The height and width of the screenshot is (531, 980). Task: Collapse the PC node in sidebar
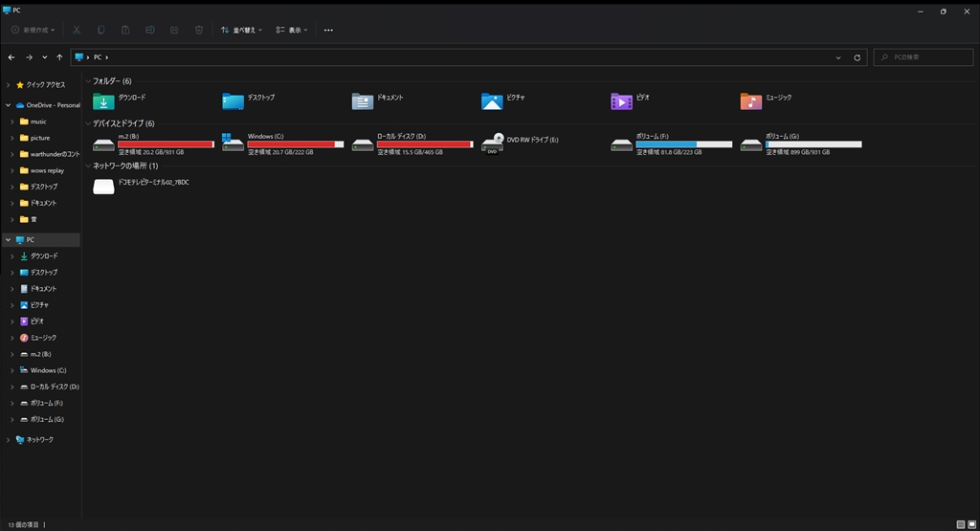click(8, 240)
